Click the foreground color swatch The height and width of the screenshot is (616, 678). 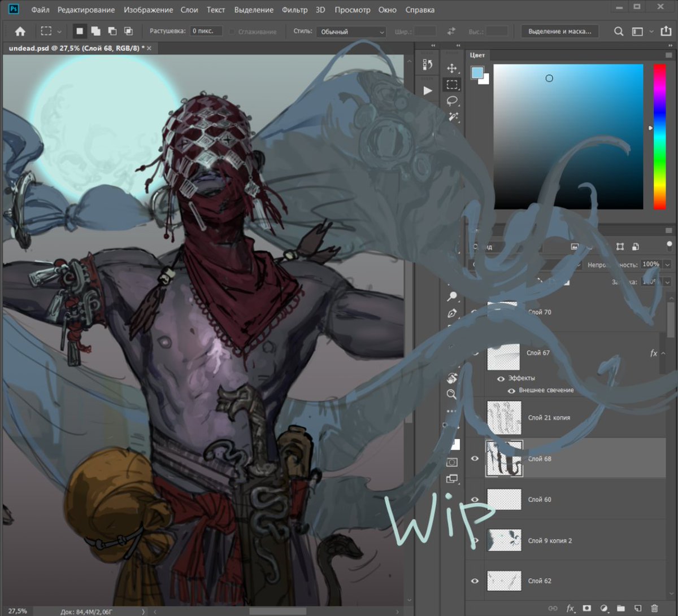coord(477,73)
